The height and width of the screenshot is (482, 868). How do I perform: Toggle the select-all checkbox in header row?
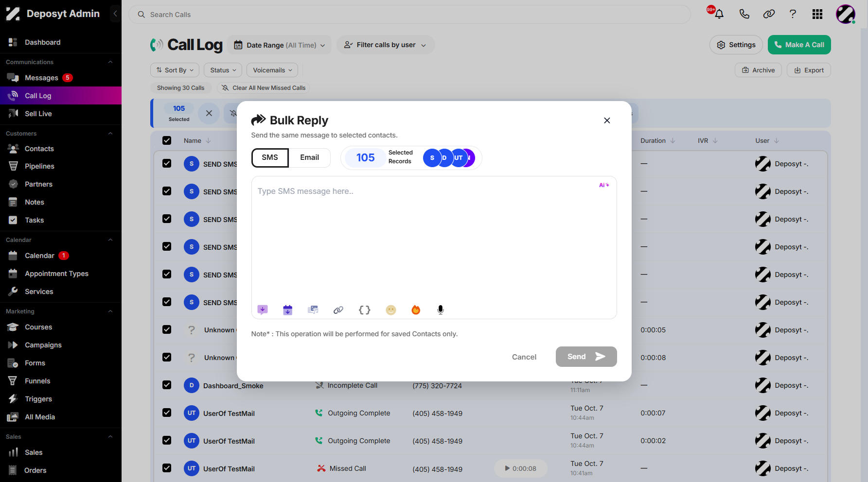pos(167,140)
